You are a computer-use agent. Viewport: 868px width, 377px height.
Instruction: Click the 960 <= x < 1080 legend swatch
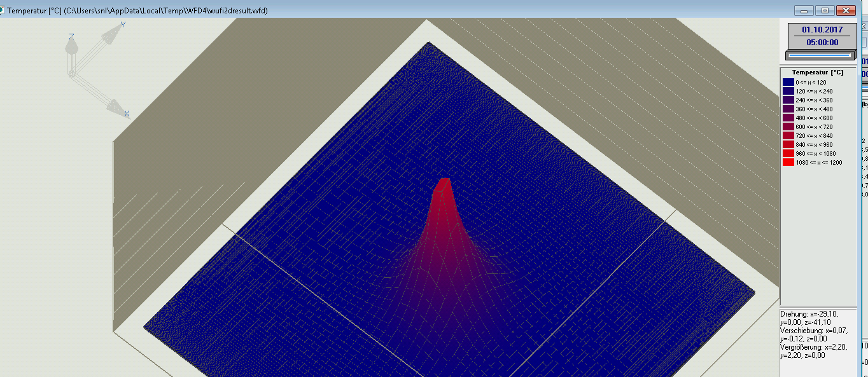click(788, 154)
